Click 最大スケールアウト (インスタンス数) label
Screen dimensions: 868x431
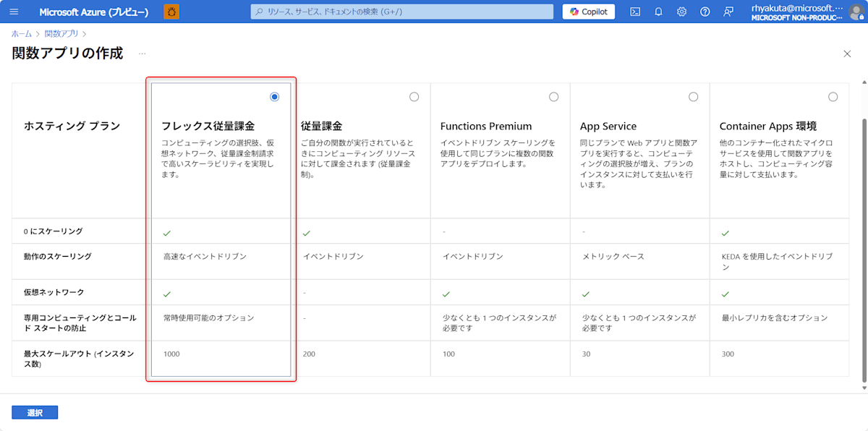click(x=78, y=359)
